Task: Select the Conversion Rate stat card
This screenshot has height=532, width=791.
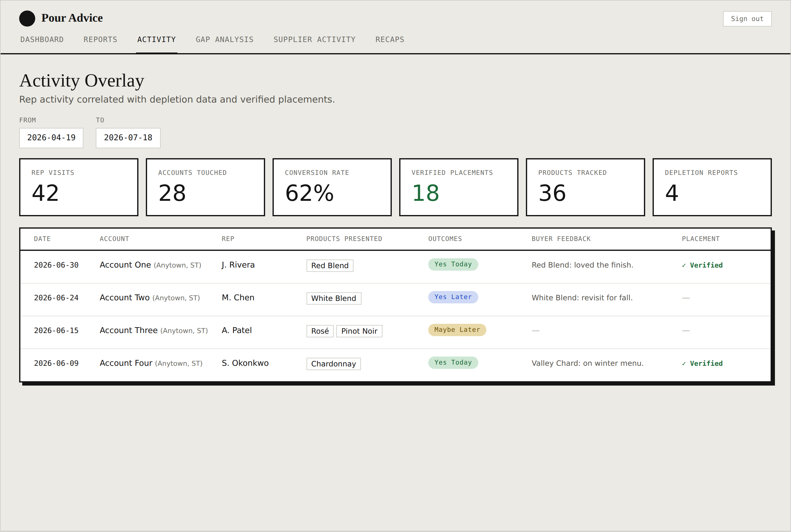Action: (x=332, y=187)
